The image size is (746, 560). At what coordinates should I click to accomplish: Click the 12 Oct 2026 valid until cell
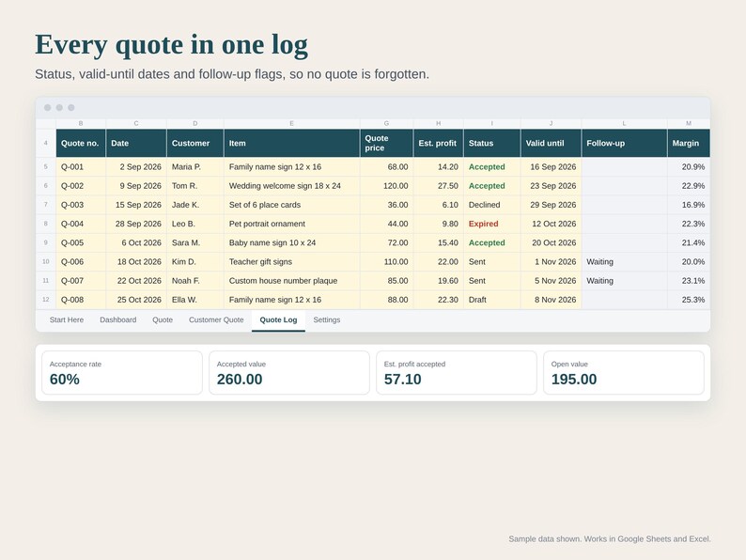(x=551, y=225)
